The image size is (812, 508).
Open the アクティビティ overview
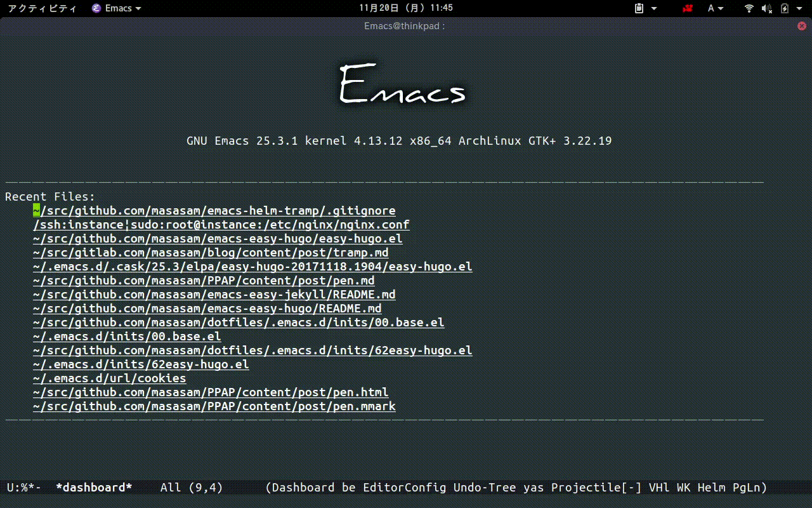tap(42, 8)
